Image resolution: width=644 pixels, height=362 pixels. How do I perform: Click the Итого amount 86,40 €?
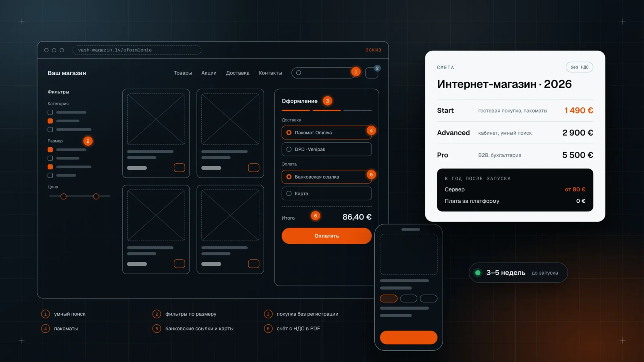tap(357, 217)
